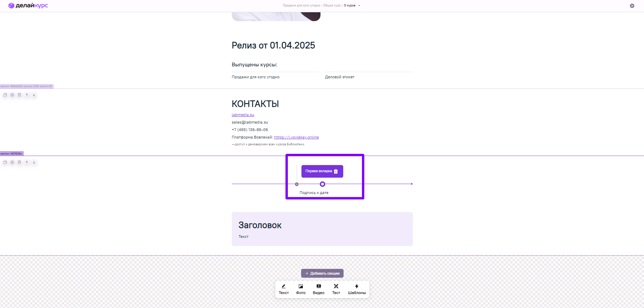Viewport: 644px width, 308px height.
Task: Select the Первая вкладка tab
Action: [318, 171]
